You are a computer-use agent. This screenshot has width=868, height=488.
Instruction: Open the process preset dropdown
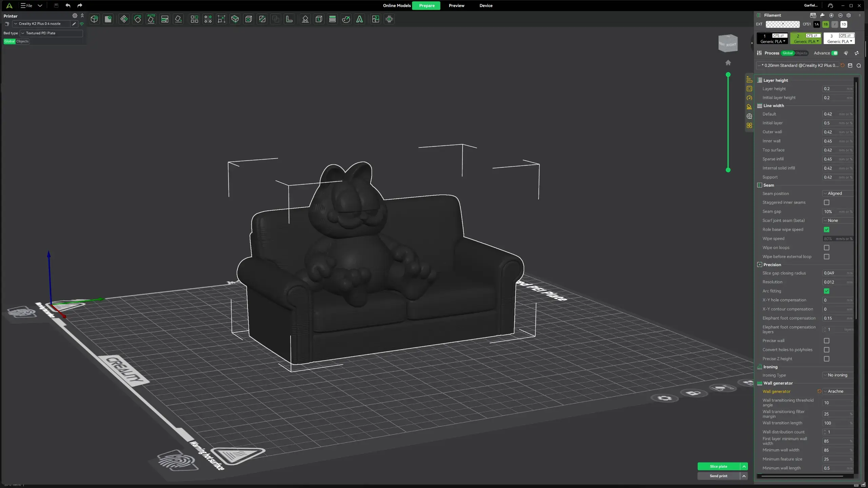(x=798, y=65)
